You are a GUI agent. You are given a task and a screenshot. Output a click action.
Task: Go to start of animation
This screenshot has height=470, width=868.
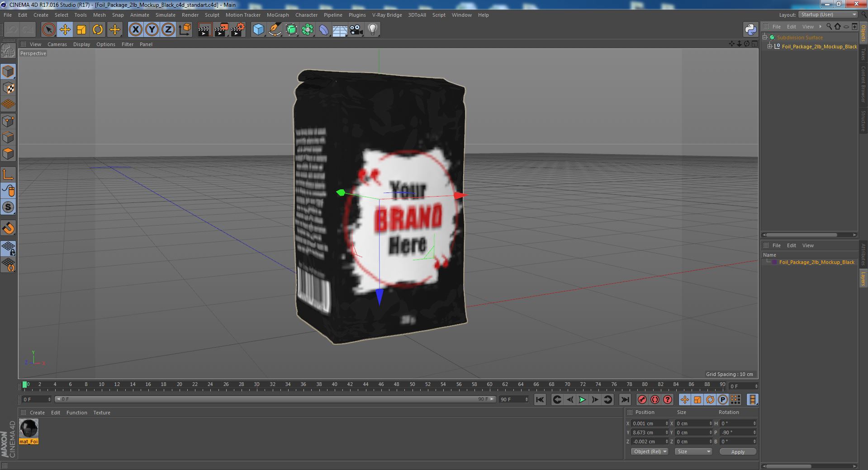(x=540, y=399)
